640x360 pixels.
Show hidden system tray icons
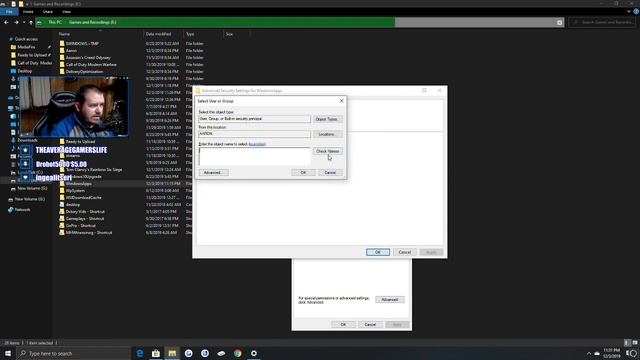click(589, 353)
